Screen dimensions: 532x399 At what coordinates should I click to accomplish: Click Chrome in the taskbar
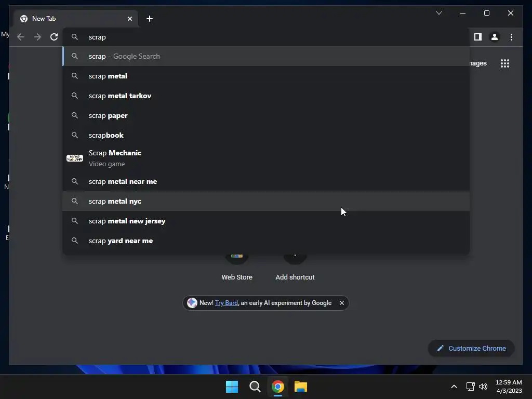point(277,387)
